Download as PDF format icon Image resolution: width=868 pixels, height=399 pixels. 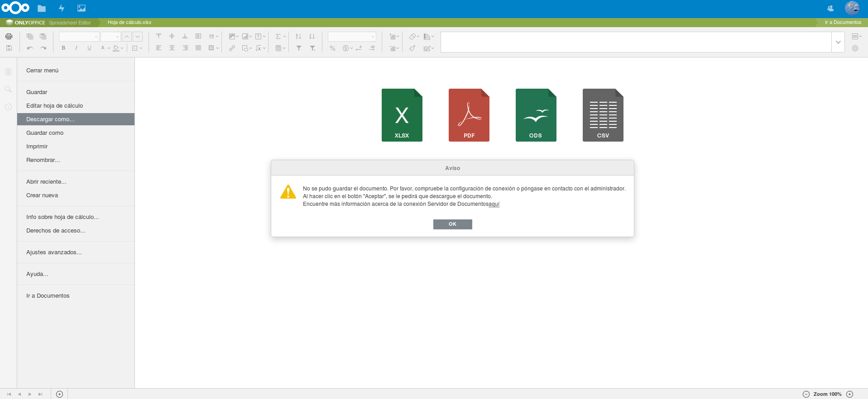point(469,115)
